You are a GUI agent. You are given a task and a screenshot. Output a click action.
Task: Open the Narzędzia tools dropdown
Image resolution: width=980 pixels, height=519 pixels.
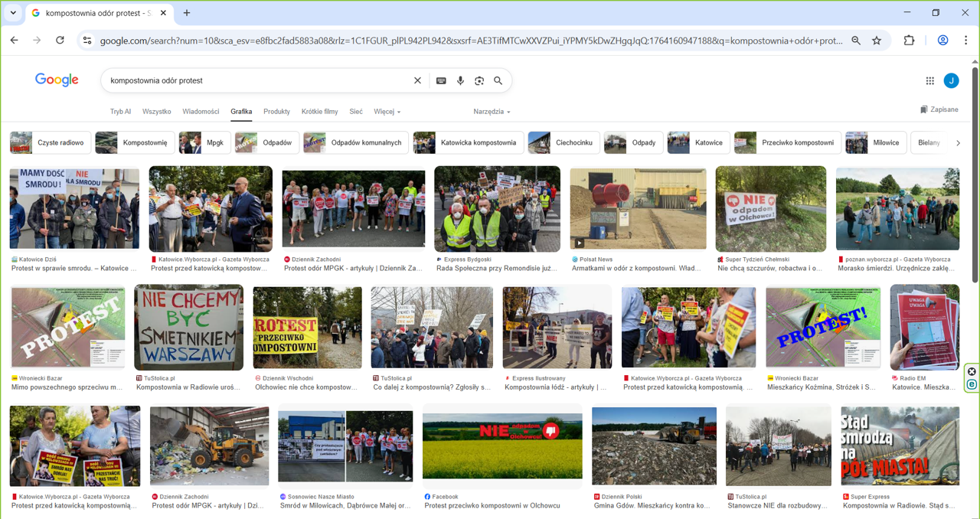tap(492, 112)
